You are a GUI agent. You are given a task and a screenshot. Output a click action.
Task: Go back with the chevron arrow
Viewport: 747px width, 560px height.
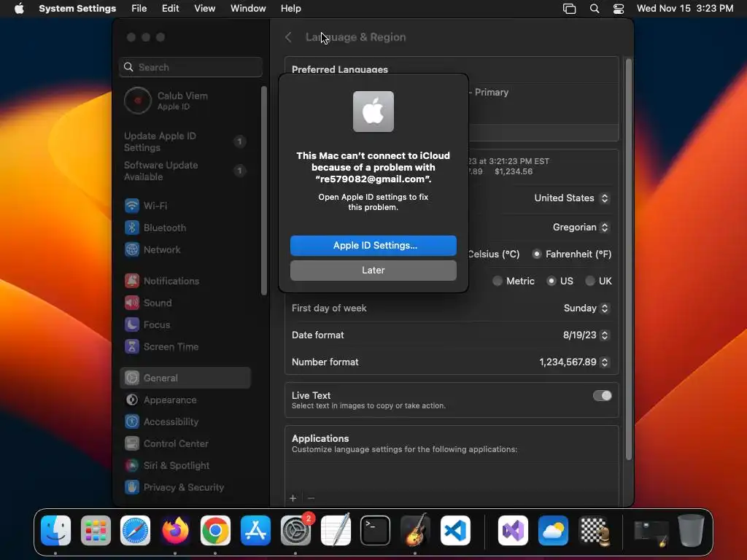click(x=288, y=37)
